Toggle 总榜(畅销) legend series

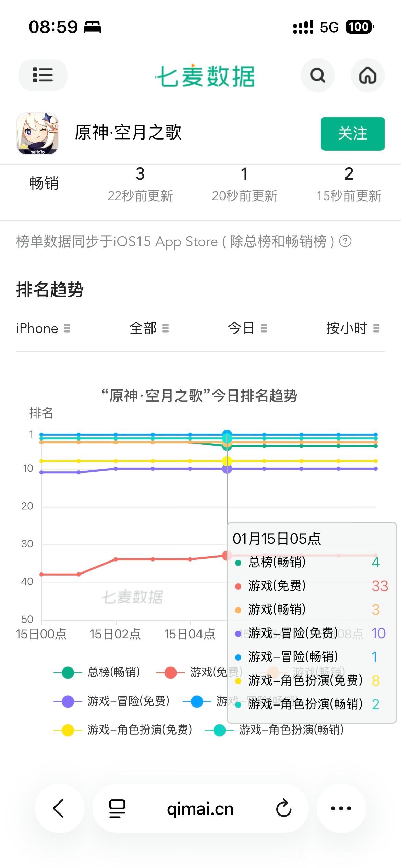tap(97, 672)
